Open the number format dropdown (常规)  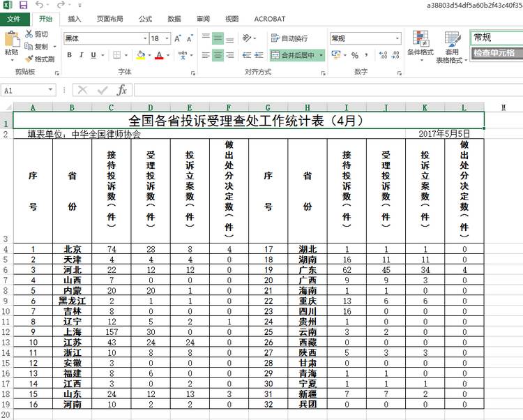pyautogui.click(x=397, y=38)
